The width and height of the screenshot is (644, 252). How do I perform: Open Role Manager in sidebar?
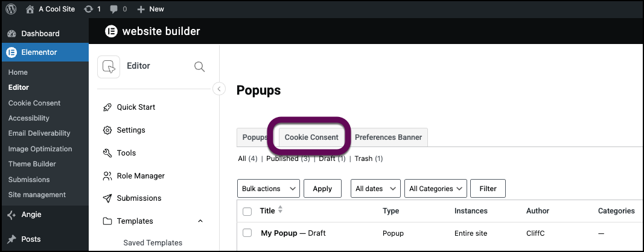coord(133,175)
